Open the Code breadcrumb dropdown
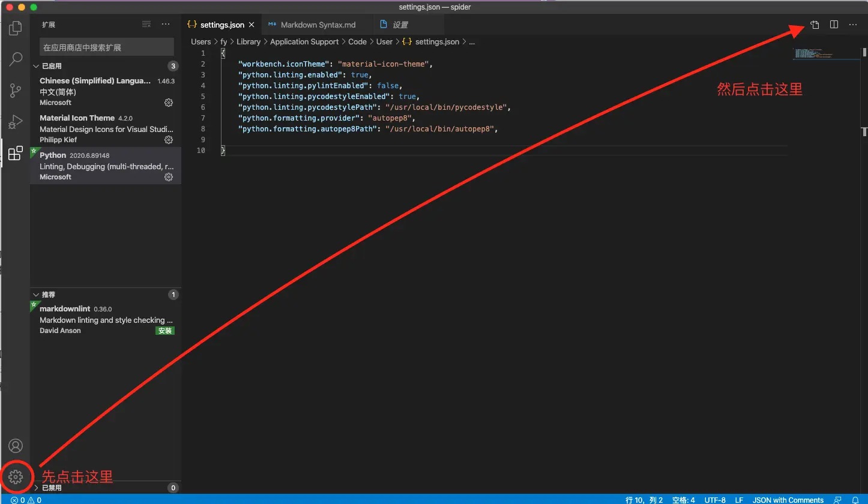 point(357,42)
